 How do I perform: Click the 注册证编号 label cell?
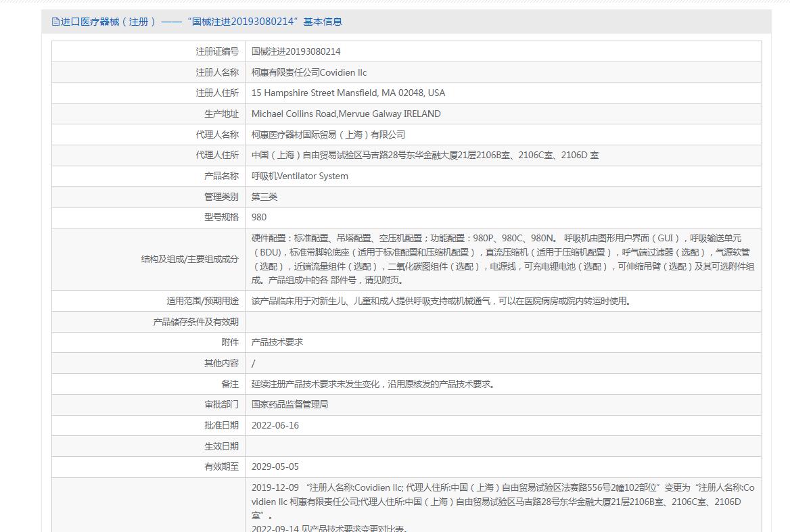coord(217,51)
